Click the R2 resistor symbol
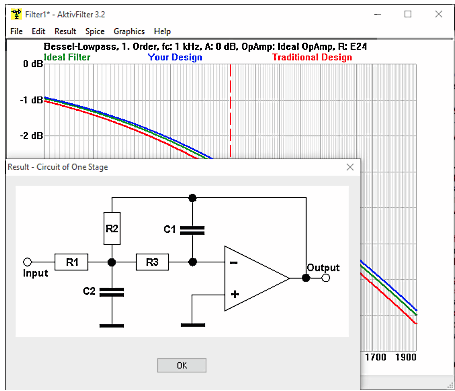The height and width of the screenshot is (391, 455). pos(112,228)
